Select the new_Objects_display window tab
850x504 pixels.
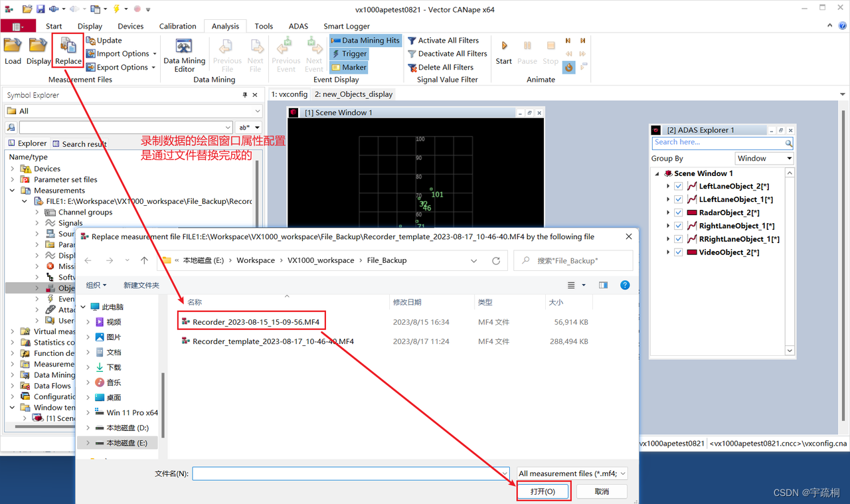pos(353,94)
